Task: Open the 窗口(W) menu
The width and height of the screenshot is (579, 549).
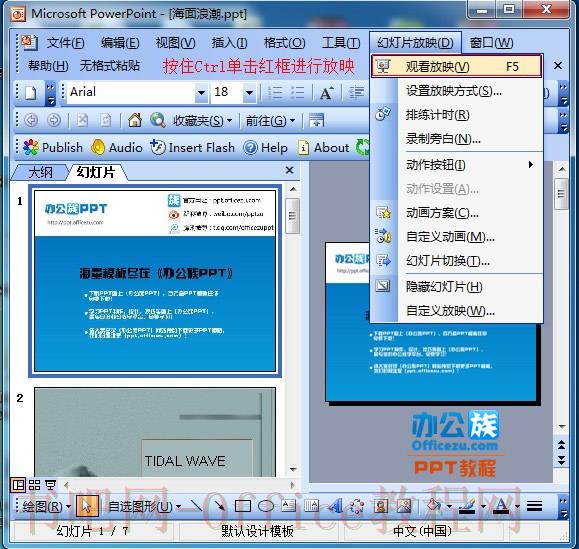Action: pos(491,43)
